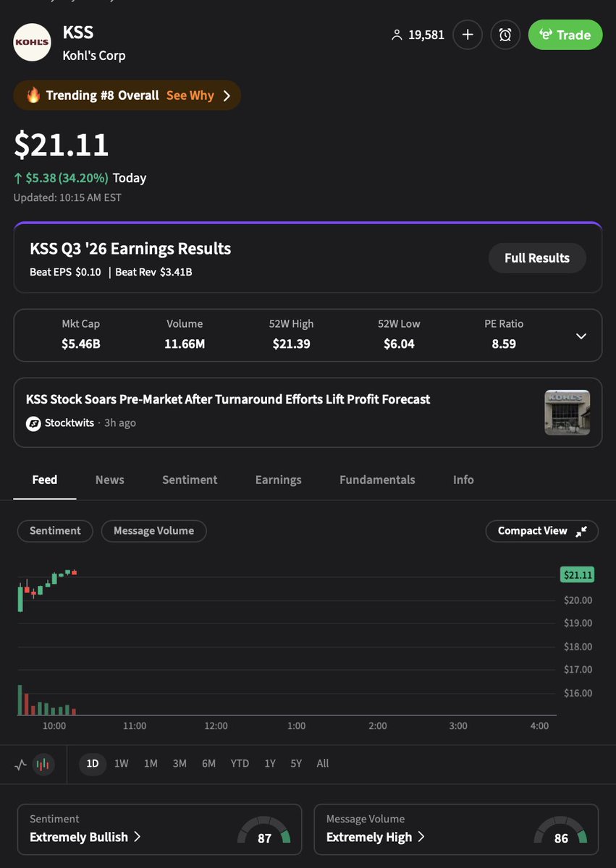Switch to the Feed tab
616x868 pixels.
coord(45,480)
